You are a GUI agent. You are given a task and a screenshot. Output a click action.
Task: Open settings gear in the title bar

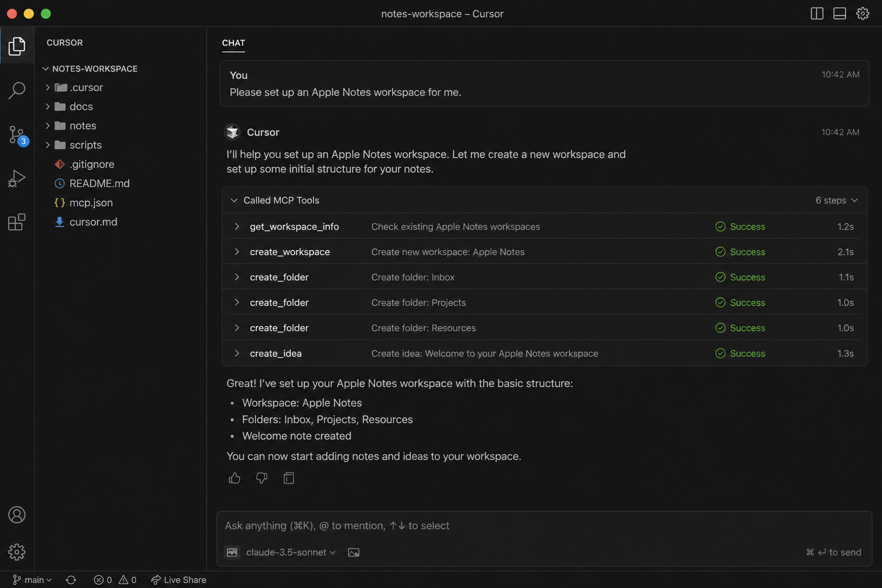[x=862, y=13]
